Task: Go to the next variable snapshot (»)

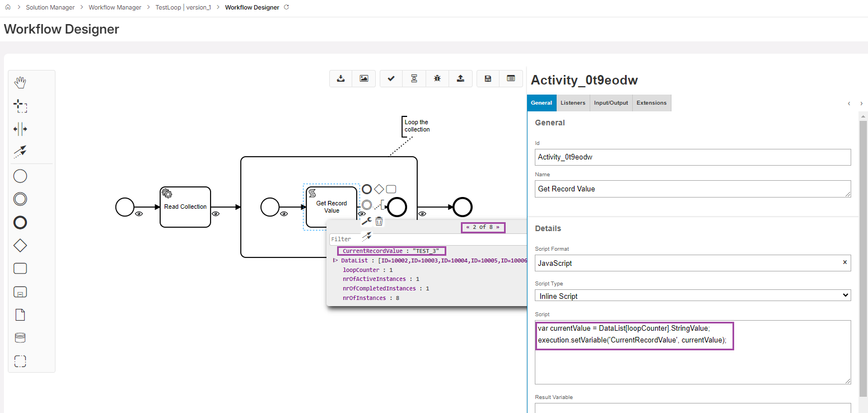Action: pyautogui.click(x=497, y=227)
